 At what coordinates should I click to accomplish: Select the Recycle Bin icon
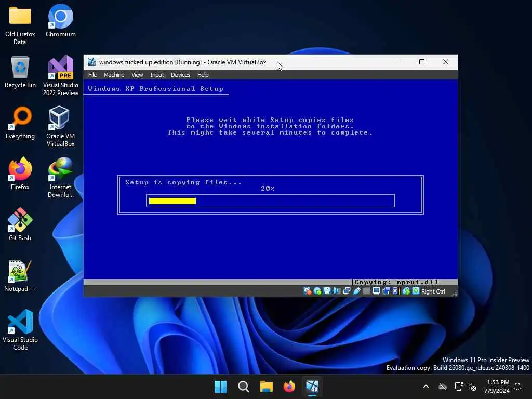[20, 72]
